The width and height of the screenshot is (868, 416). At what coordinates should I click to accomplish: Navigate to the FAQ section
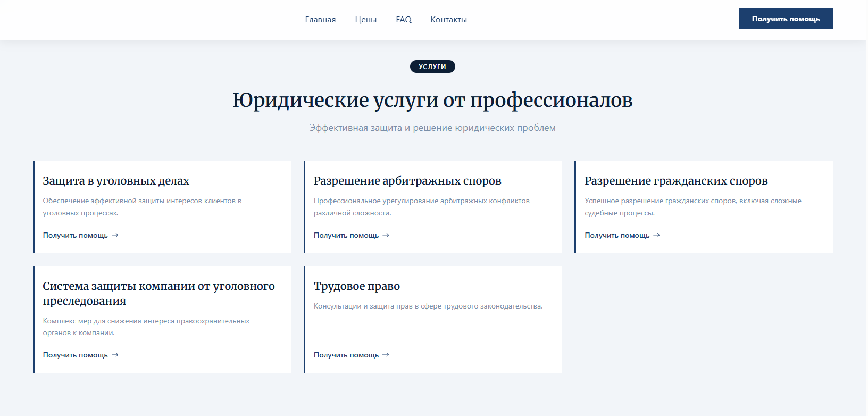coord(404,20)
